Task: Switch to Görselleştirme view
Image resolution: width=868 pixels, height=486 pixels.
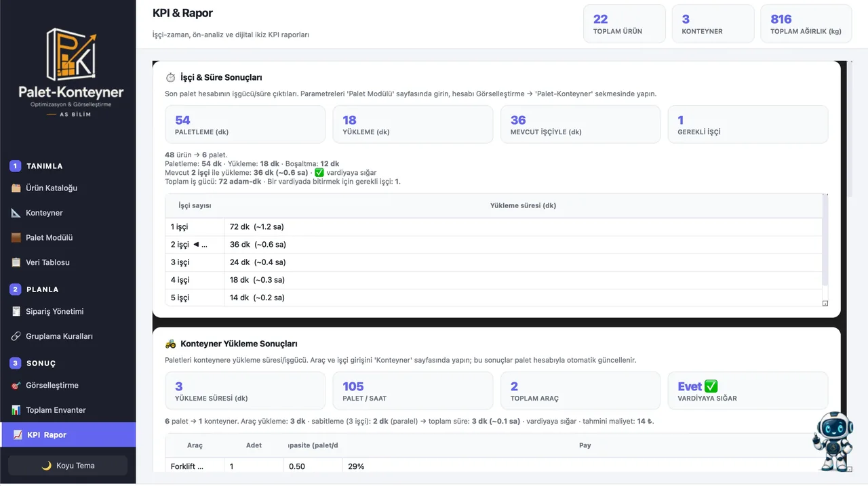Action: pos(68,386)
